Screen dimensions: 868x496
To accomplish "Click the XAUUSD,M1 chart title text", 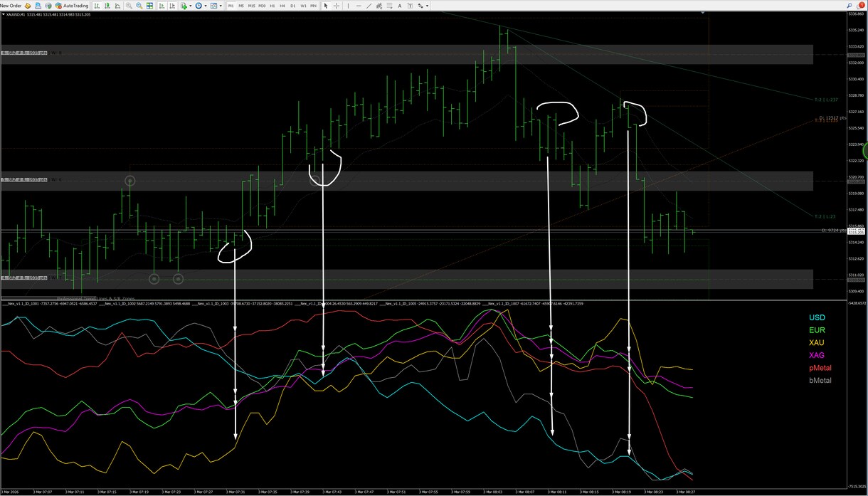I will click(16, 14).
